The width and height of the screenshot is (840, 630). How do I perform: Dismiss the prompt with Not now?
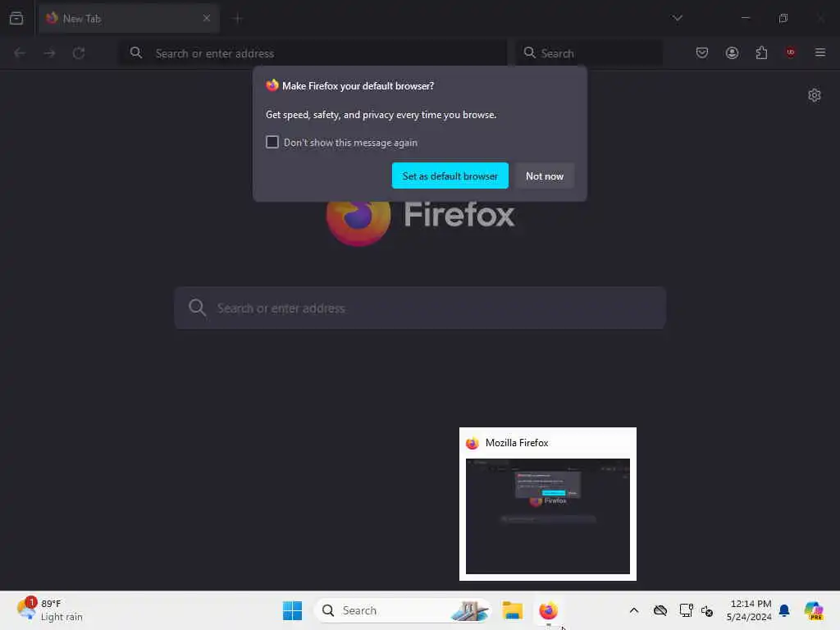[545, 176]
